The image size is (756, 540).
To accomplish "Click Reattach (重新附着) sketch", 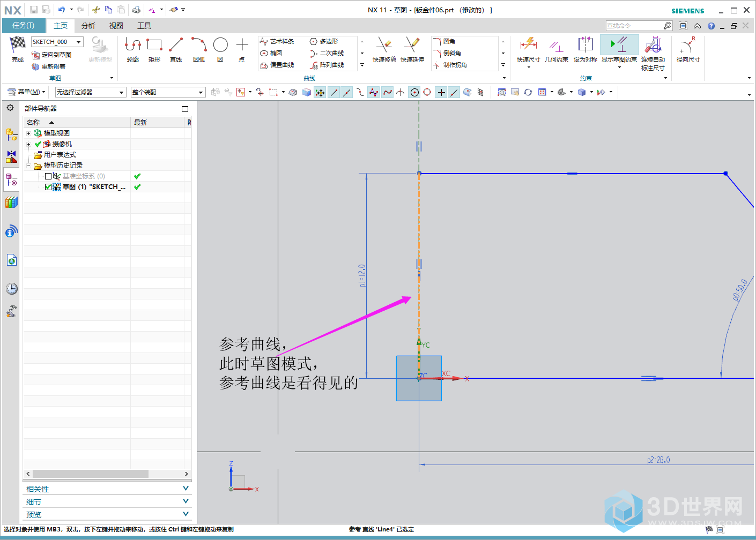I will [49, 66].
